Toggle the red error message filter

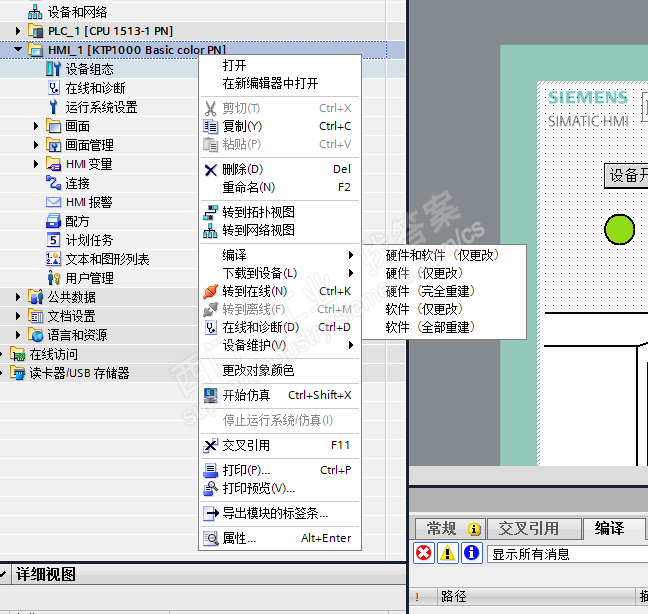(424, 553)
